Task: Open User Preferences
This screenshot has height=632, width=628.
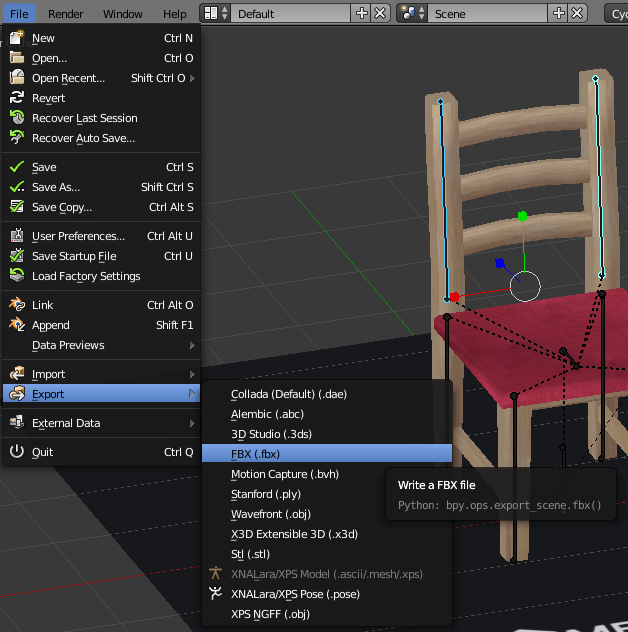Action: click(78, 236)
